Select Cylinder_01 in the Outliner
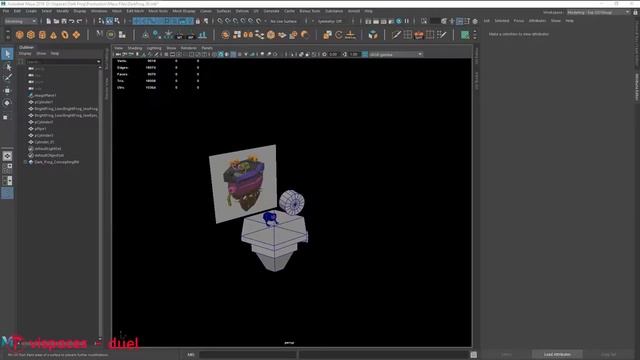640x360 pixels. 44,142
